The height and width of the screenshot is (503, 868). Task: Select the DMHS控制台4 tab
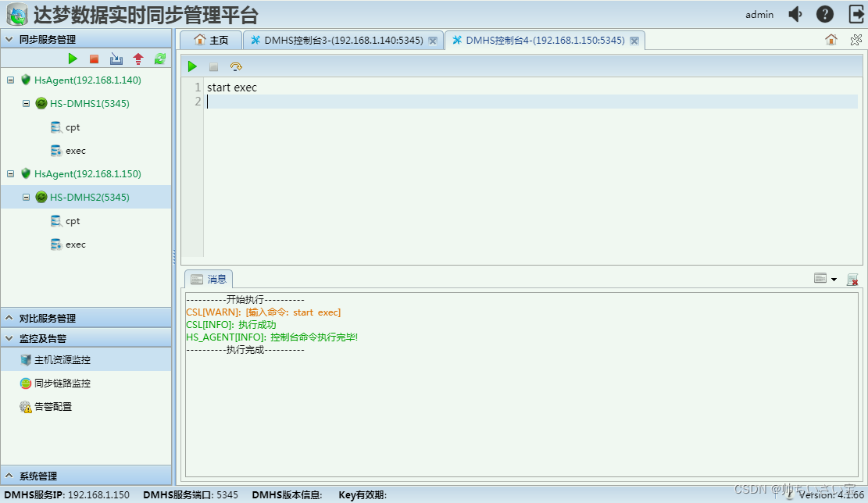(545, 40)
